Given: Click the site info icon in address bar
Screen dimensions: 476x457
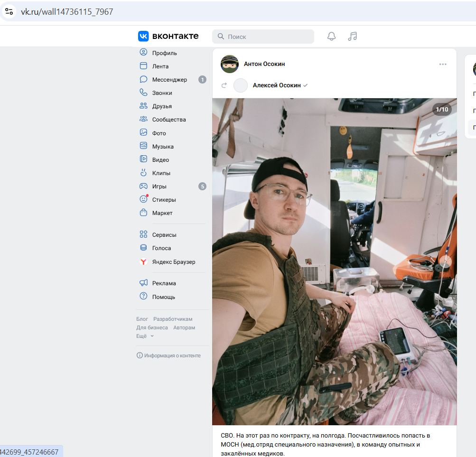Looking at the screenshot, I should pos(9,11).
